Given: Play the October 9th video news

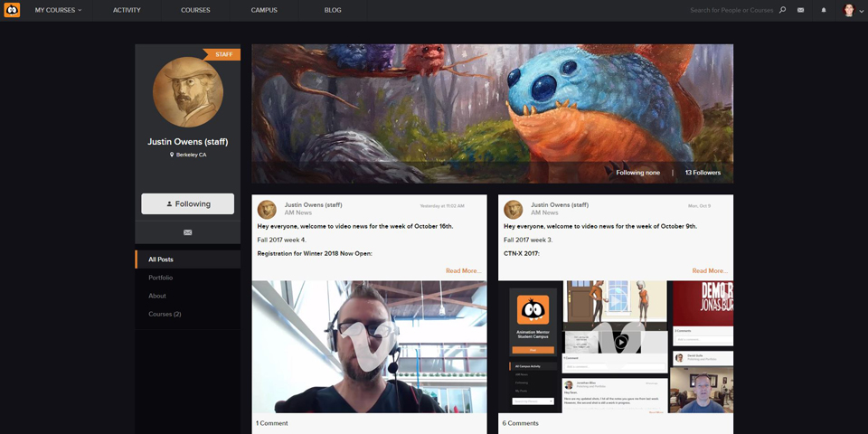Looking at the screenshot, I should pos(616,346).
